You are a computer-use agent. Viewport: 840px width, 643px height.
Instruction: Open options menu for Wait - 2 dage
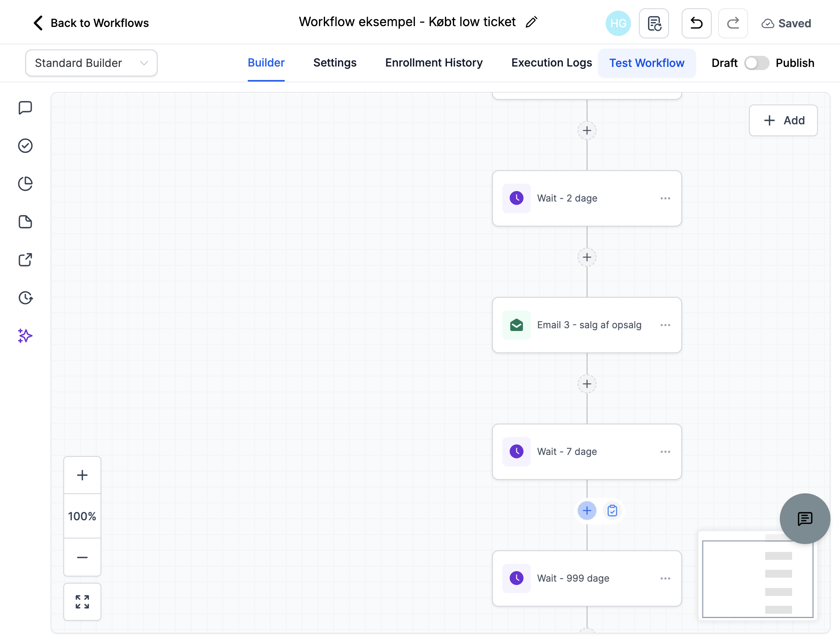[665, 198]
